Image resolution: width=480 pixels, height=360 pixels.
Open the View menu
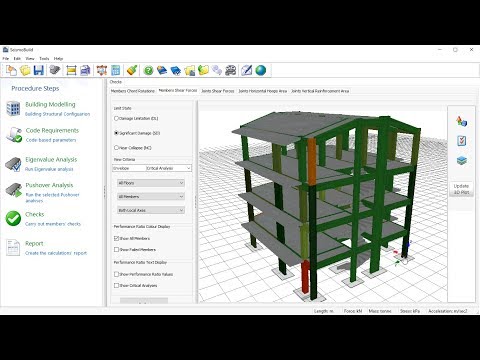point(30,59)
